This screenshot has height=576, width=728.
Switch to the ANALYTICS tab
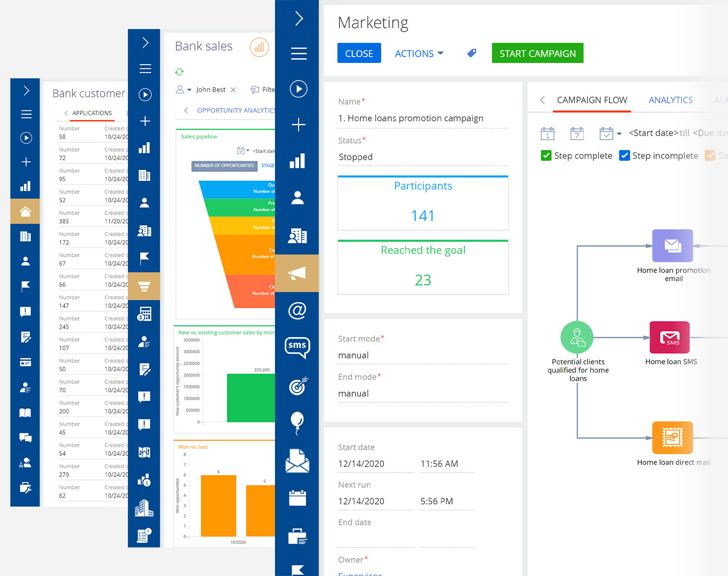click(x=670, y=100)
